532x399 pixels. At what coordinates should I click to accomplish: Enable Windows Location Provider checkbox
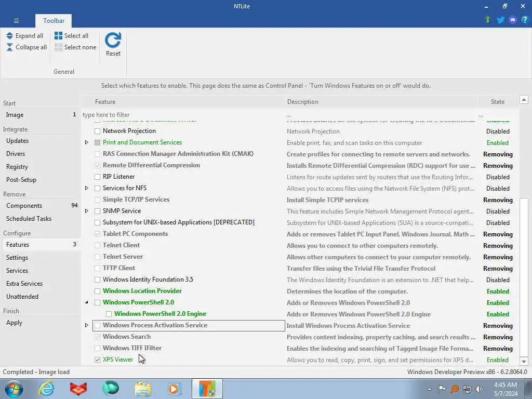(x=97, y=291)
